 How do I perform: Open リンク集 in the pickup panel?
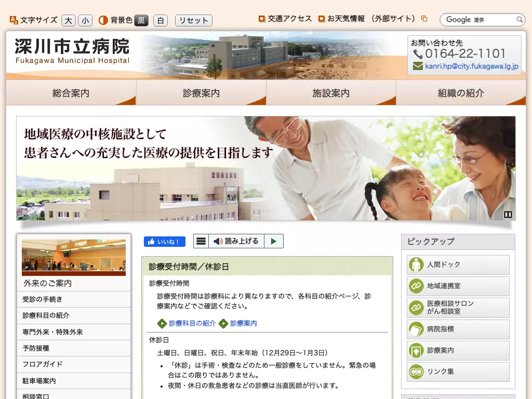coord(458,372)
